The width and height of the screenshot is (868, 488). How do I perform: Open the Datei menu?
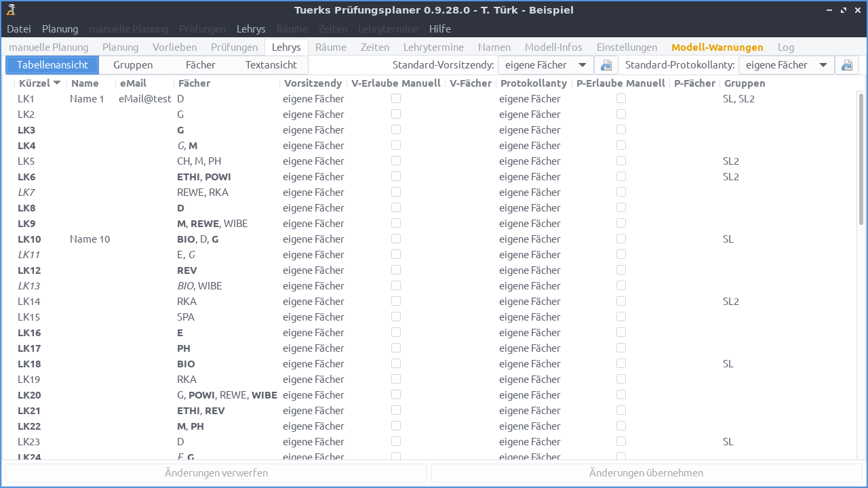(x=18, y=28)
